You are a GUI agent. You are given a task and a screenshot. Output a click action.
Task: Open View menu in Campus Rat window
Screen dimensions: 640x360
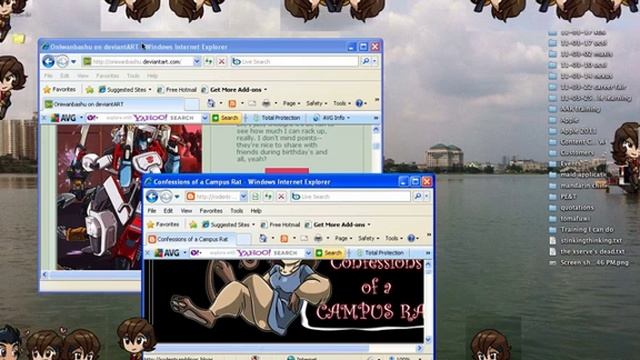coord(186,211)
